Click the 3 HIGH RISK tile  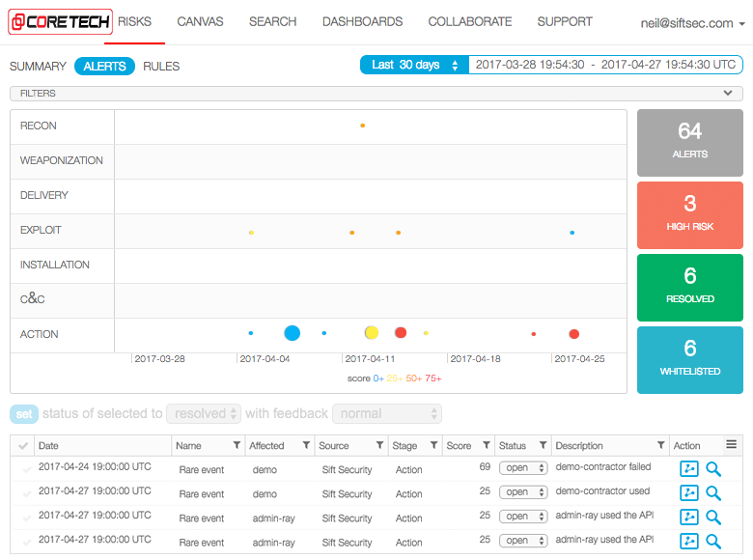pyautogui.click(x=690, y=215)
